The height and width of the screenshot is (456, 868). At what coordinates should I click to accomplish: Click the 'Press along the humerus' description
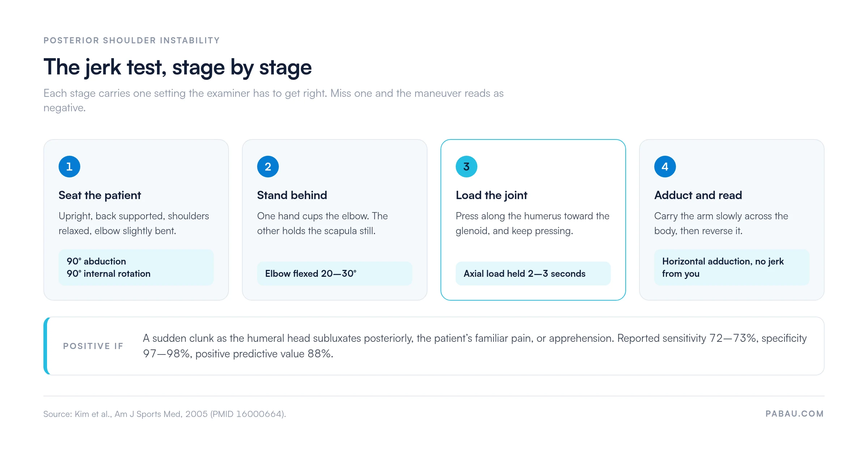[x=532, y=223]
